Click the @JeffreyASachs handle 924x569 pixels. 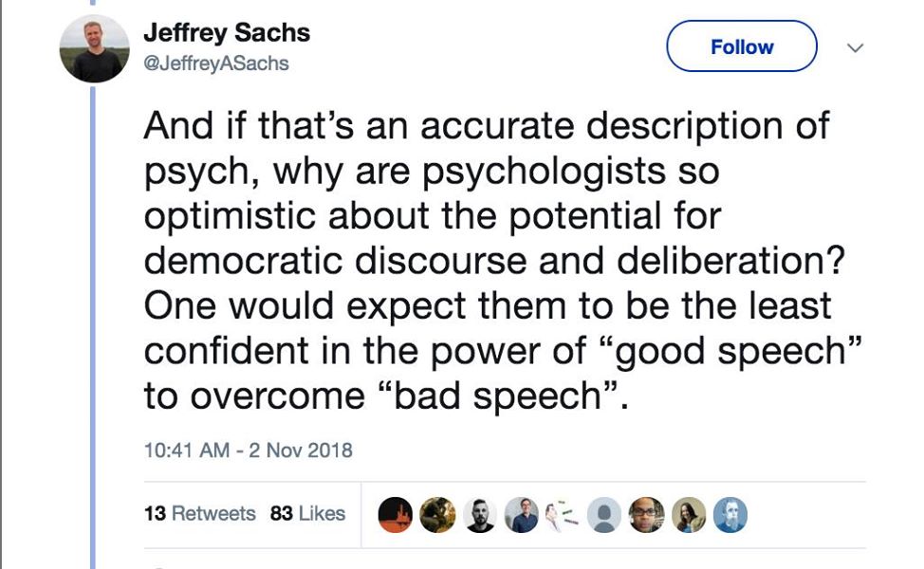(216, 64)
